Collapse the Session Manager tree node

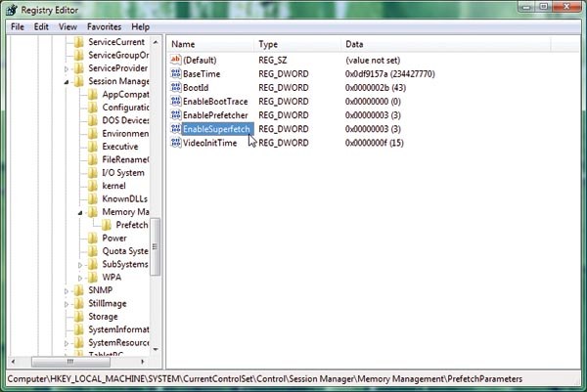(67, 82)
